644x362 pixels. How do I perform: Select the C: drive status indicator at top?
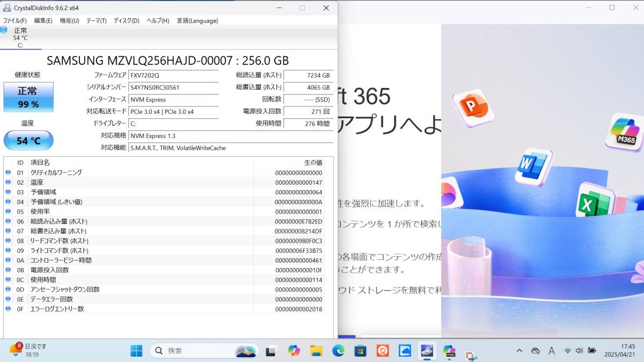[20, 38]
